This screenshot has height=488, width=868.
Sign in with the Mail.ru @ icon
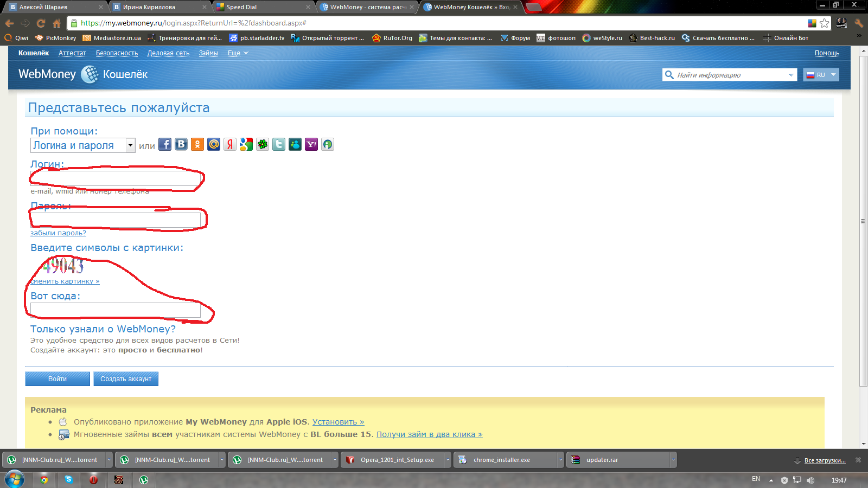pos(214,144)
